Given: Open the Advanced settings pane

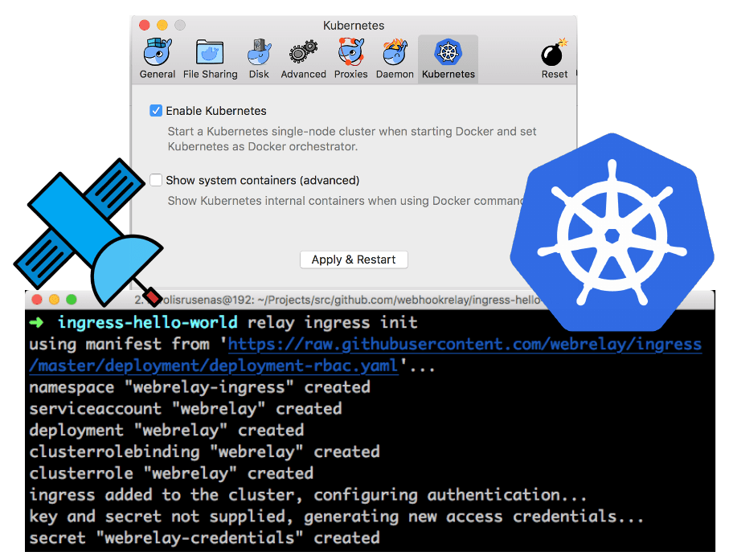Looking at the screenshot, I should click(x=303, y=56).
